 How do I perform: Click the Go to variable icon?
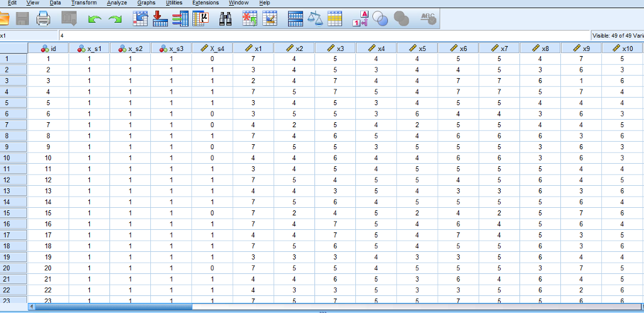(x=160, y=18)
